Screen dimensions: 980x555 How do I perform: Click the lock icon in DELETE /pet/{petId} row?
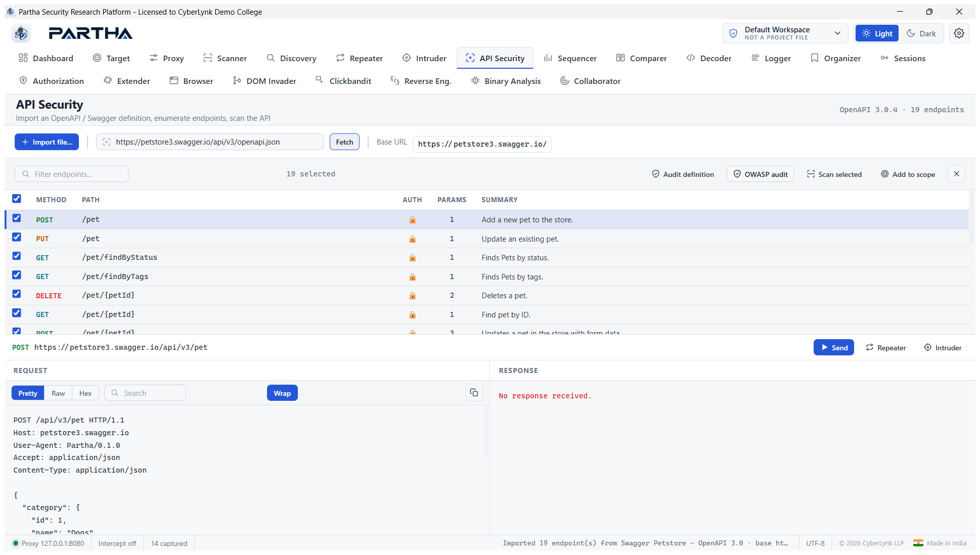pos(412,296)
